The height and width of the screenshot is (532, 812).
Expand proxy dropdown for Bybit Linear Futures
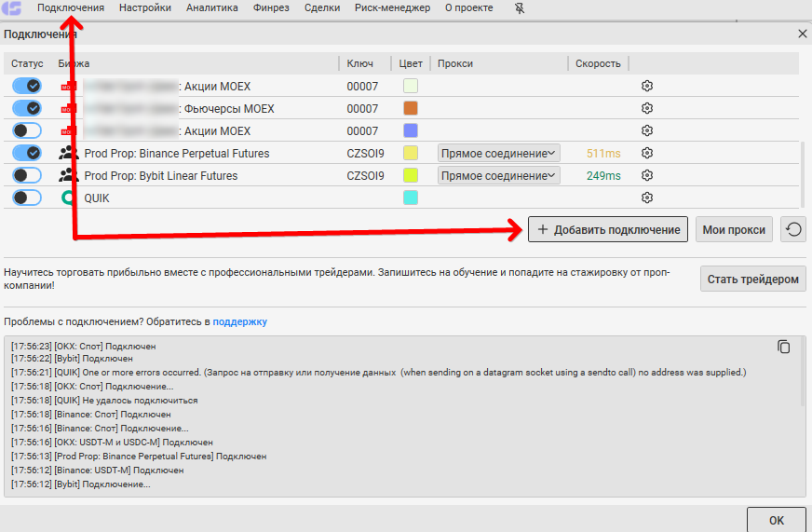coord(499,175)
